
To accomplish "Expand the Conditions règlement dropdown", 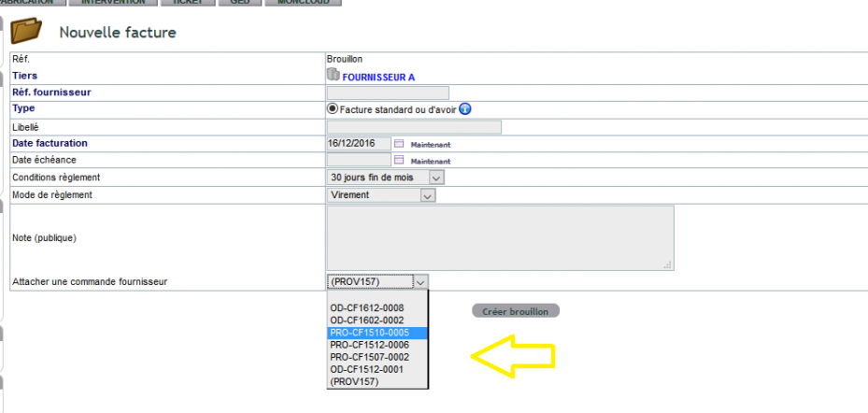I will (x=386, y=178).
